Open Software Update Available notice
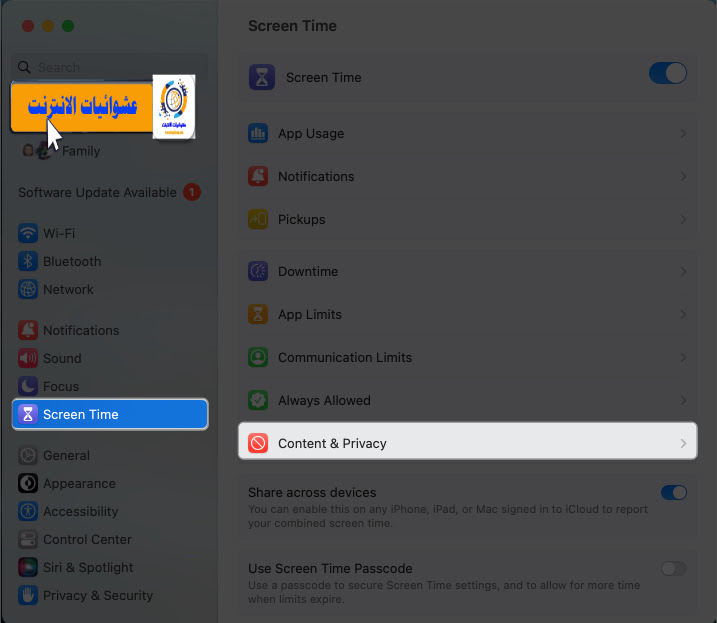717x623 pixels. point(109,193)
